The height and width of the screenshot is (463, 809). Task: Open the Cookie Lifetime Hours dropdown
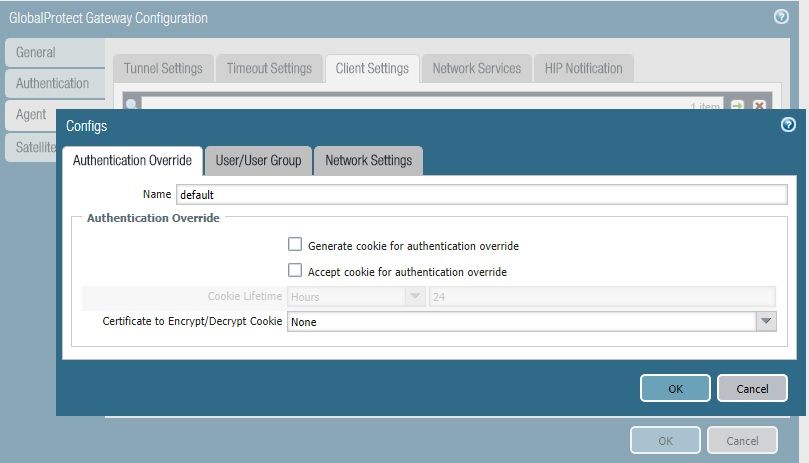tap(415, 296)
